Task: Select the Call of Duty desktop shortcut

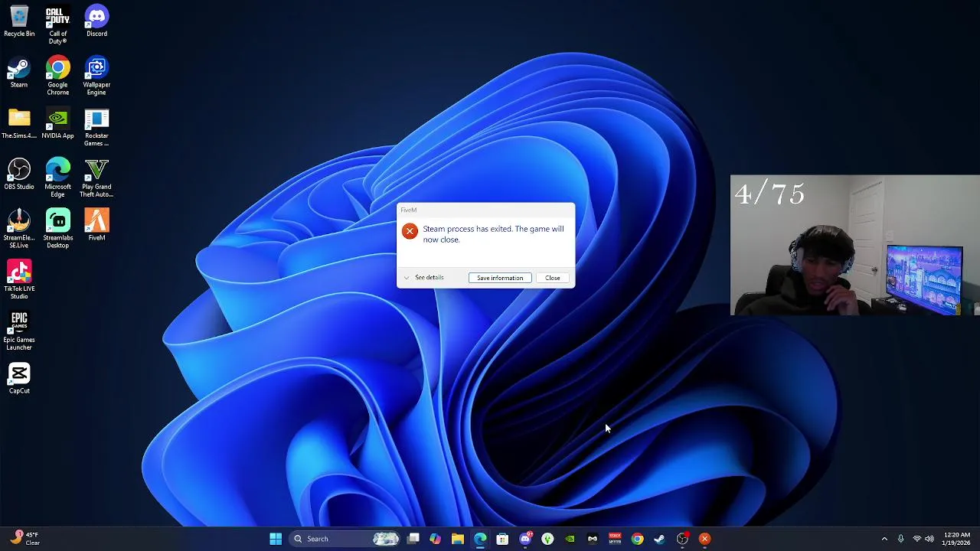Action: (58, 24)
